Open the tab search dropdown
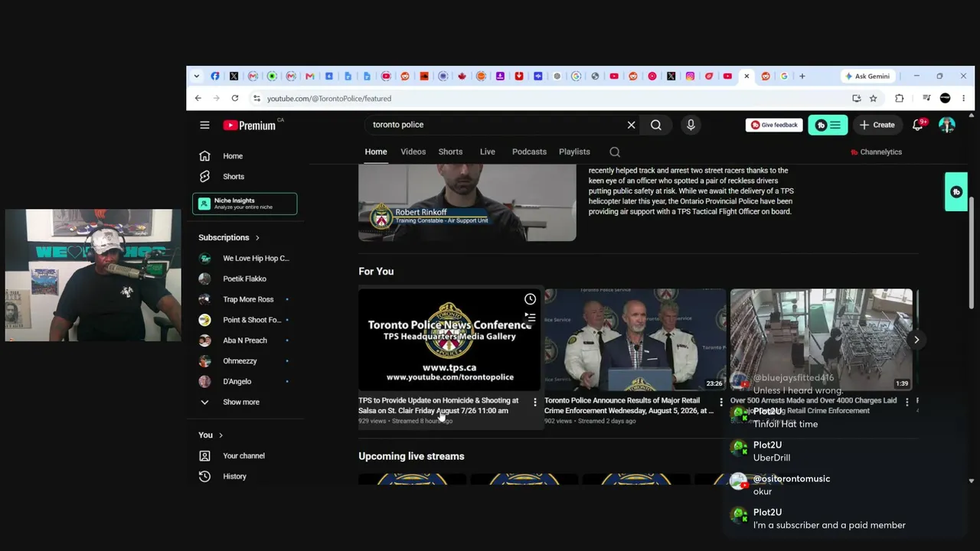This screenshot has height=551, width=980. coord(197,77)
